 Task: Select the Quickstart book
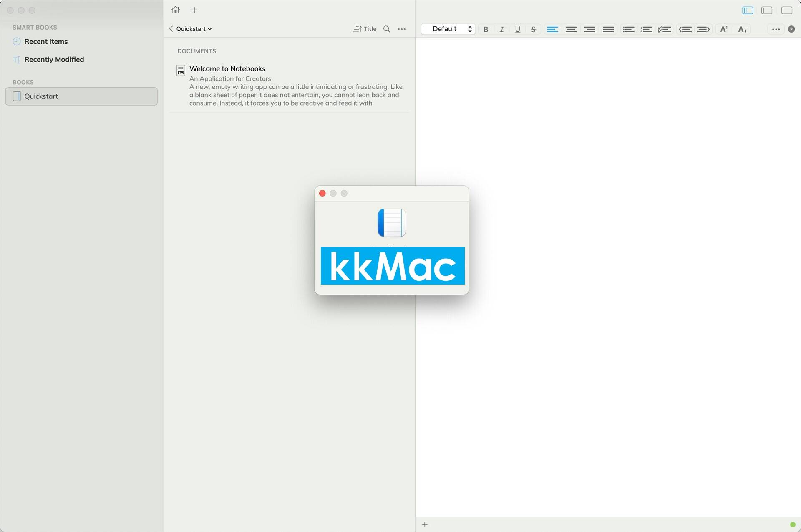[81, 96]
